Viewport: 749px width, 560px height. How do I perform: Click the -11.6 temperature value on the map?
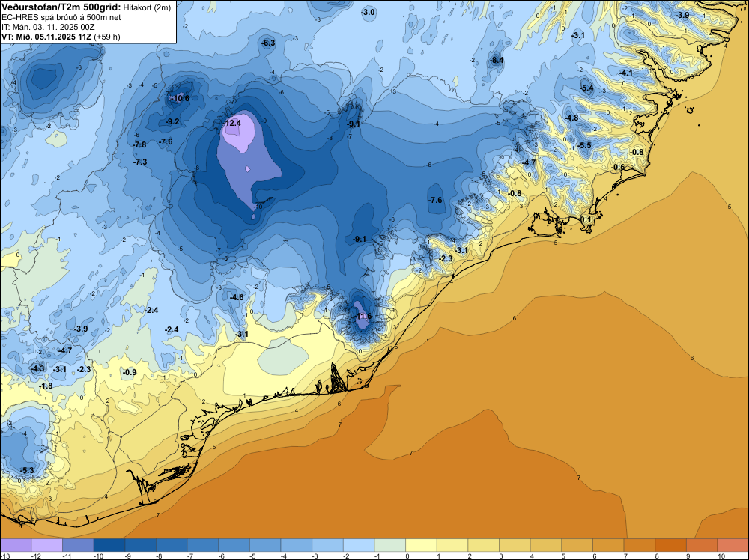click(x=363, y=316)
